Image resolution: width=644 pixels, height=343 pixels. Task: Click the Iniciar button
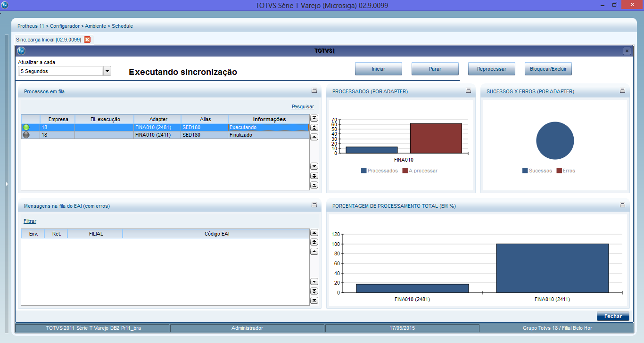[379, 69]
